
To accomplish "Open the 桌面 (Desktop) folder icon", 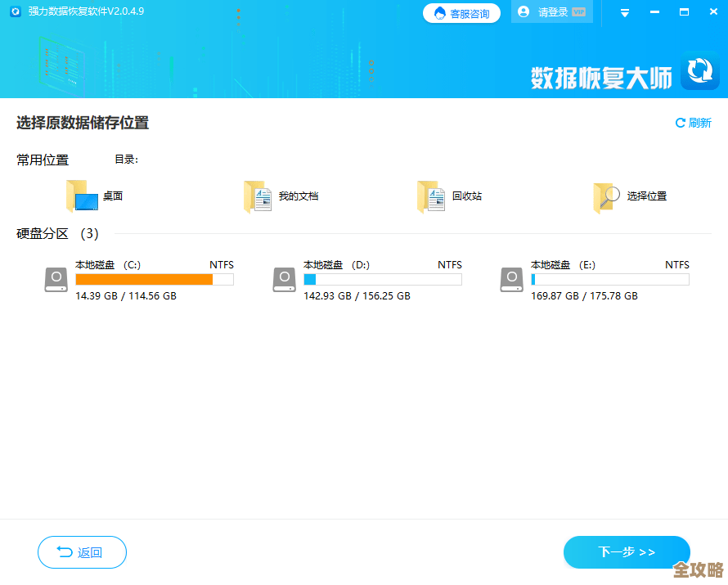I will (83, 196).
